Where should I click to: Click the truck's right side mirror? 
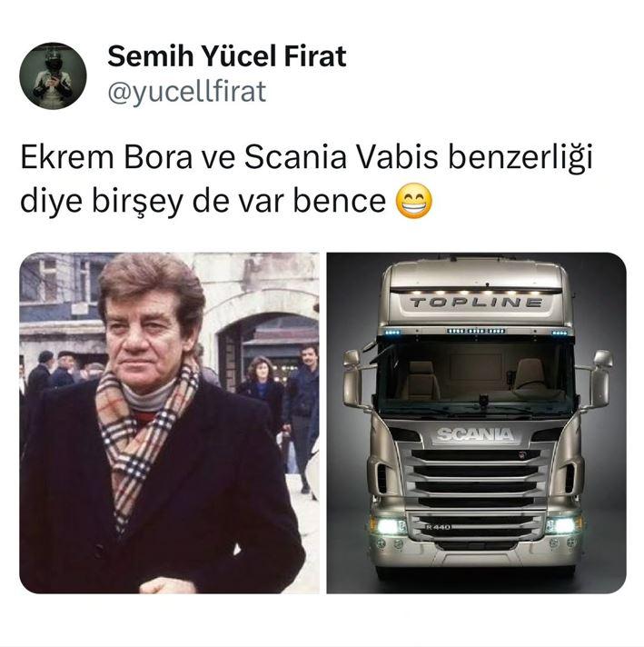600,378
